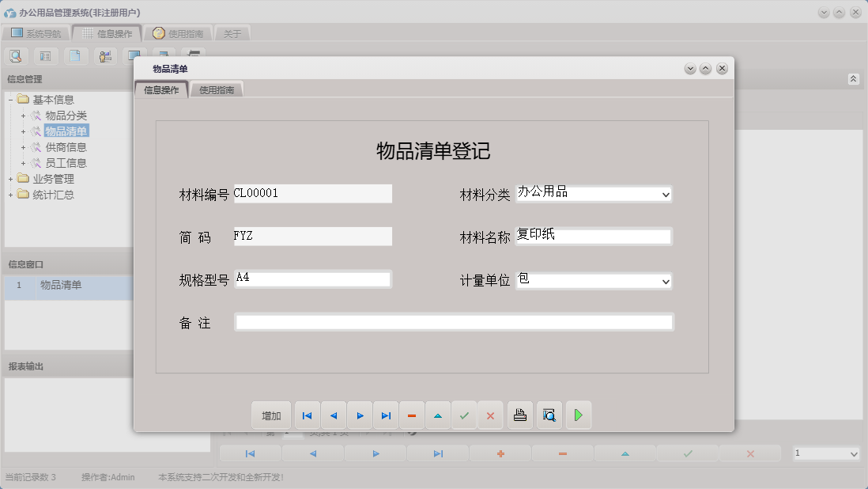Viewport: 868px width, 489px height.
Task: Select the print preview magnifier icon in top toolbar
Action: (x=16, y=55)
